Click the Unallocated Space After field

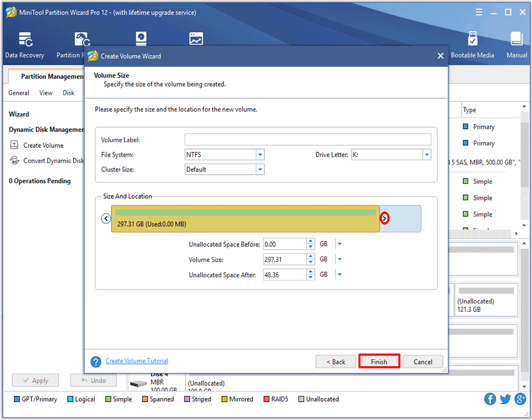[x=285, y=275]
